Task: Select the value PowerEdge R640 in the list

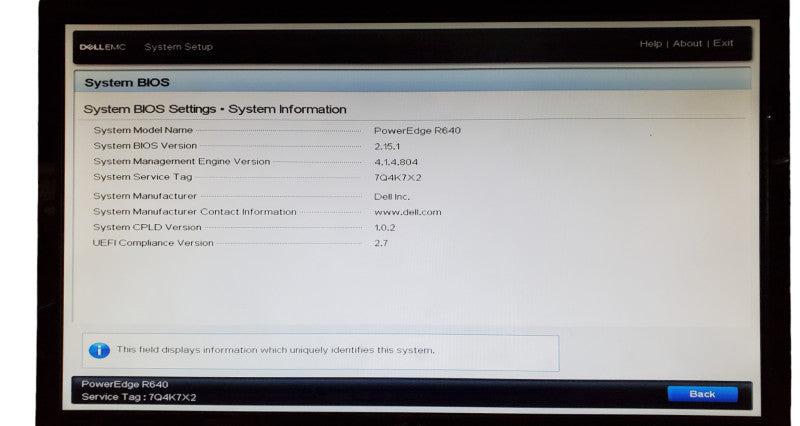Action: [417, 131]
